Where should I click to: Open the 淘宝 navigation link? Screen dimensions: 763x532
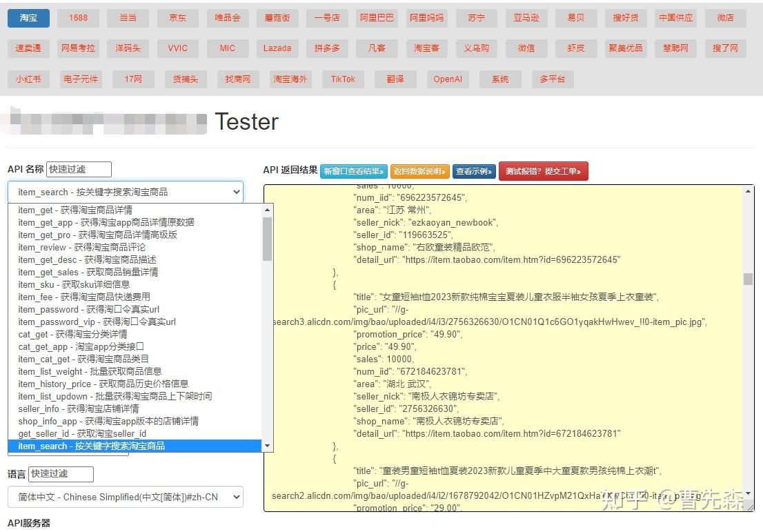[28, 18]
